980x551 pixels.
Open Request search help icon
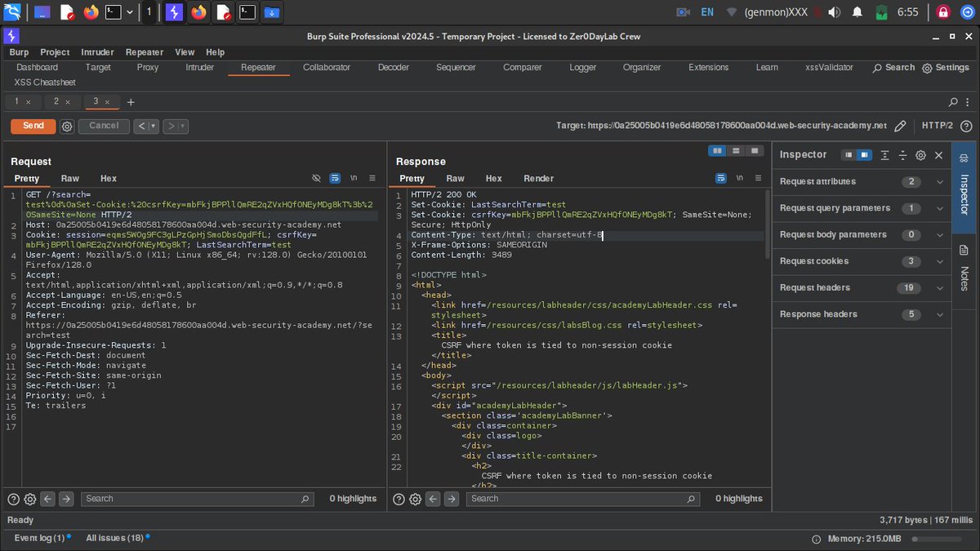point(13,499)
